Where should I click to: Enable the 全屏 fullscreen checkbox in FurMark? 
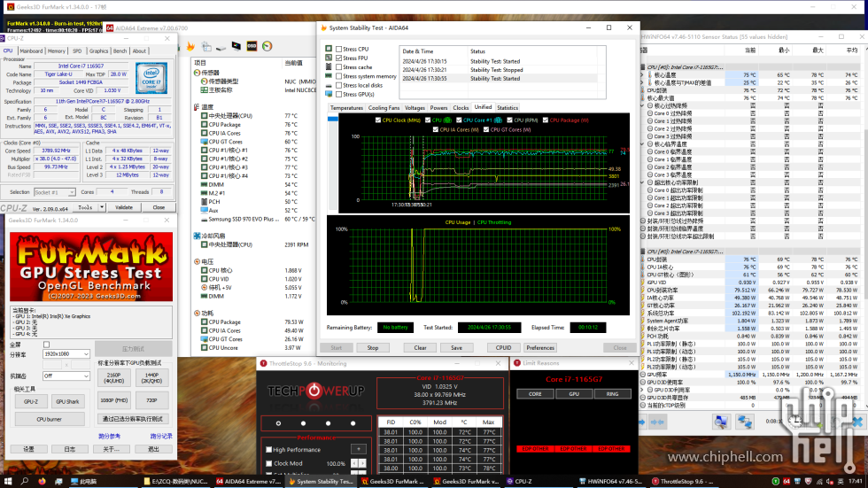[x=46, y=345]
